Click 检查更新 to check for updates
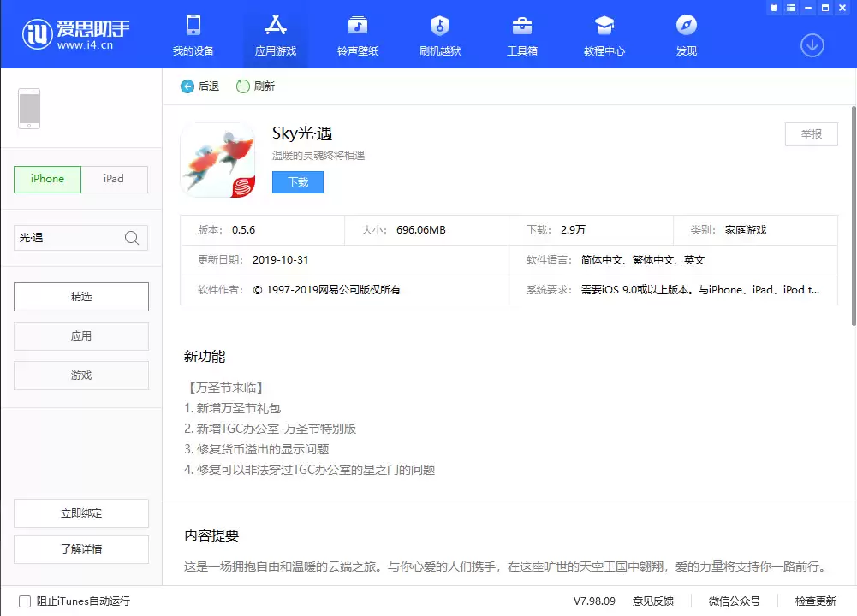This screenshot has height=616, width=857. coord(815,601)
